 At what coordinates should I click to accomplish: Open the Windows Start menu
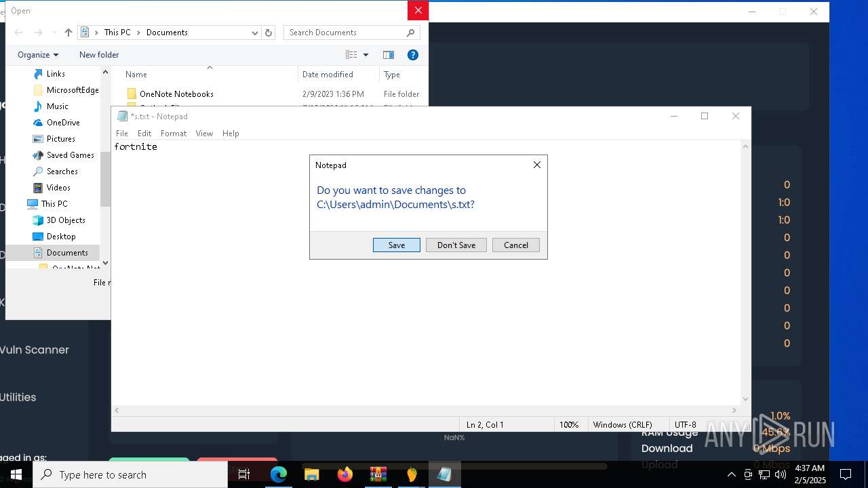(x=16, y=474)
